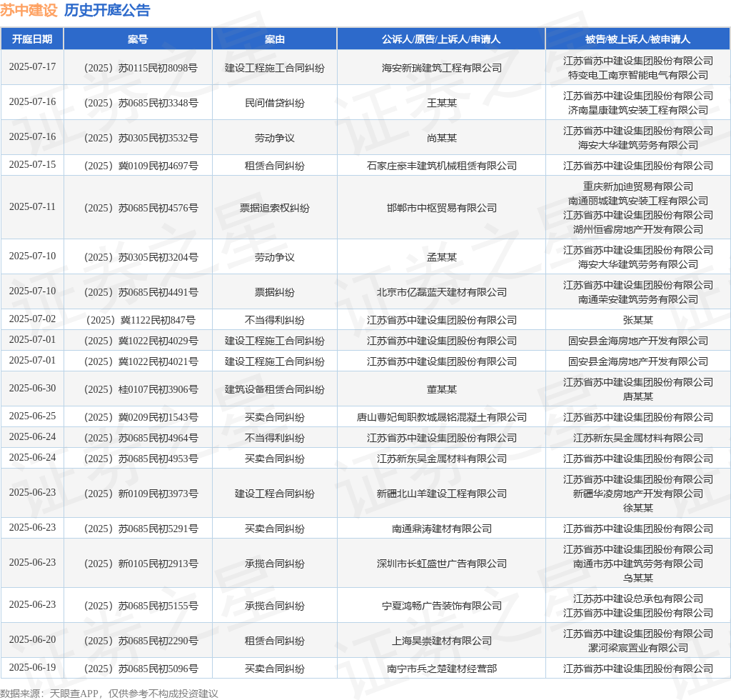Click the date 2025-07-15
Screen dimensions: 731x700
pos(32,164)
